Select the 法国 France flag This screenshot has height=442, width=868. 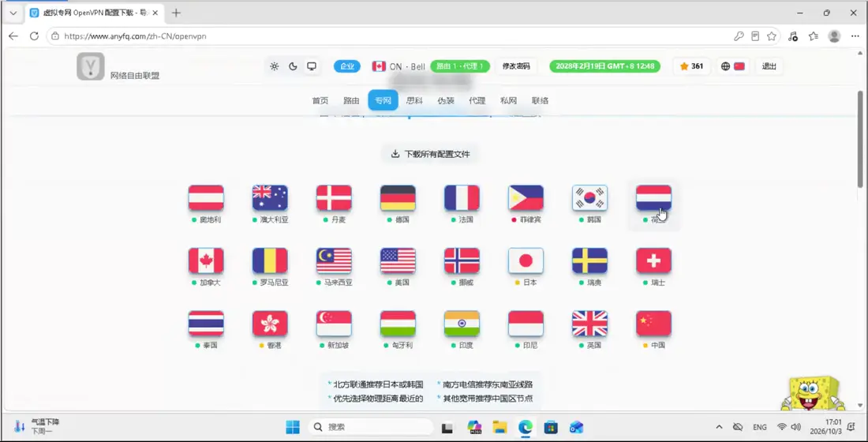click(x=462, y=198)
